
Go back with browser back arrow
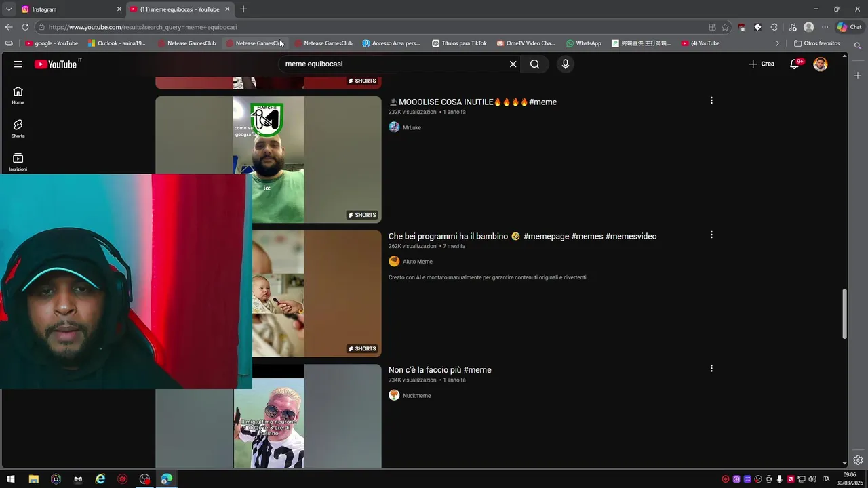click(x=9, y=27)
